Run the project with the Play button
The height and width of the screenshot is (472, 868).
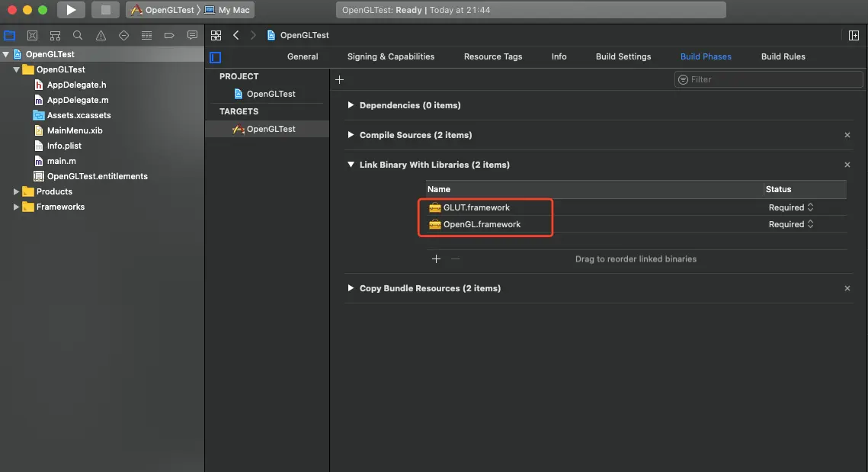point(71,10)
